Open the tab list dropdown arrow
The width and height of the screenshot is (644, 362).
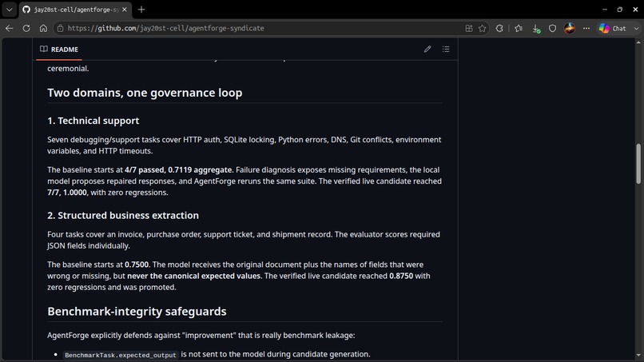pyautogui.click(x=9, y=10)
